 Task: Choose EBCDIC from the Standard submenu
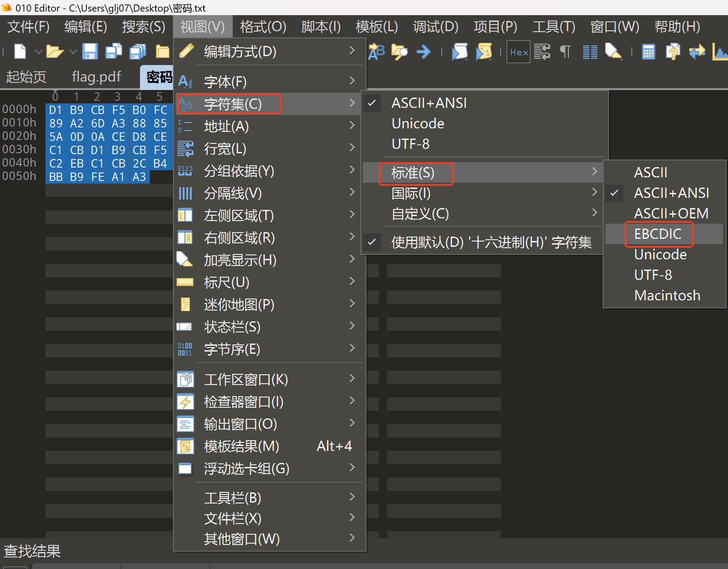click(658, 234)
